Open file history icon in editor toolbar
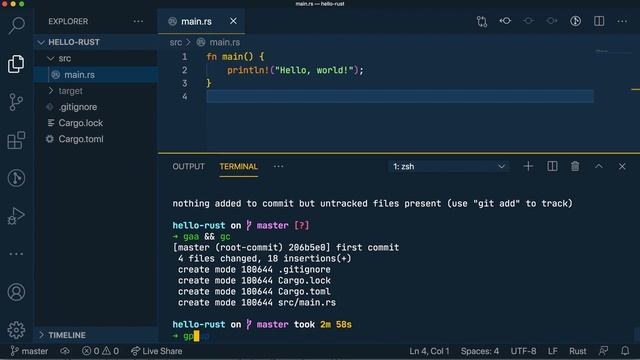Viewport: 640px width, 360px height. (x=576, y=21)
